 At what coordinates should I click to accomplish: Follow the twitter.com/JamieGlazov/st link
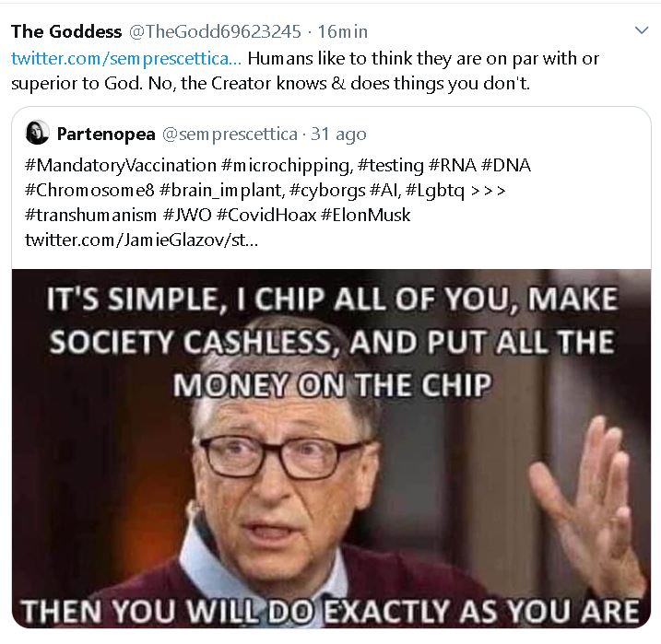click(x=141, y=240)
